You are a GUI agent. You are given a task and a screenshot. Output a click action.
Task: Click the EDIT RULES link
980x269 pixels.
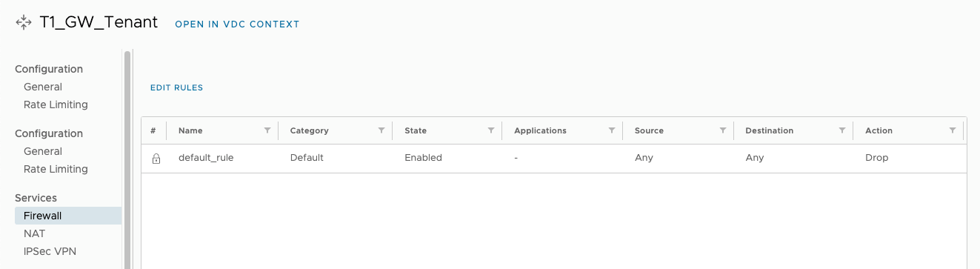(176, 87)
